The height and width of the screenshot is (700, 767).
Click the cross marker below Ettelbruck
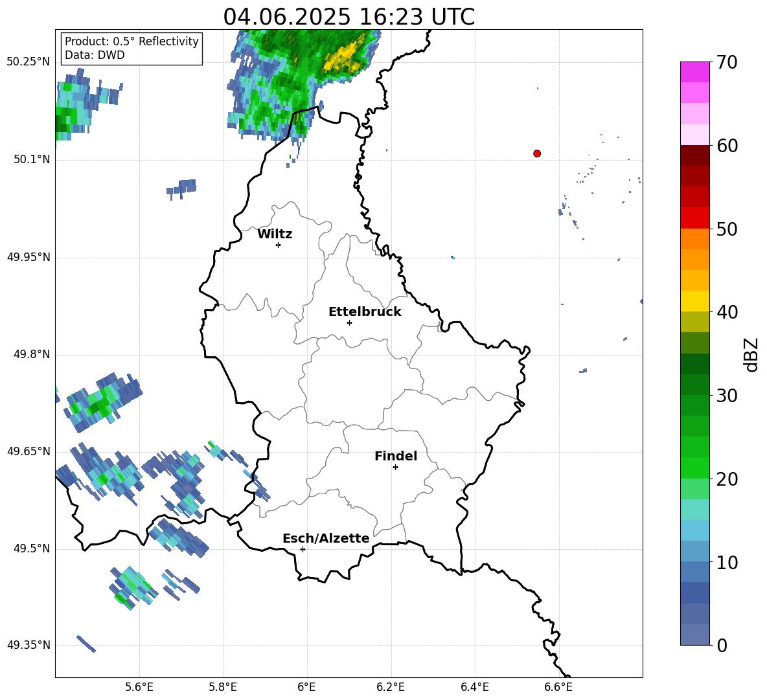pos(349,322)
